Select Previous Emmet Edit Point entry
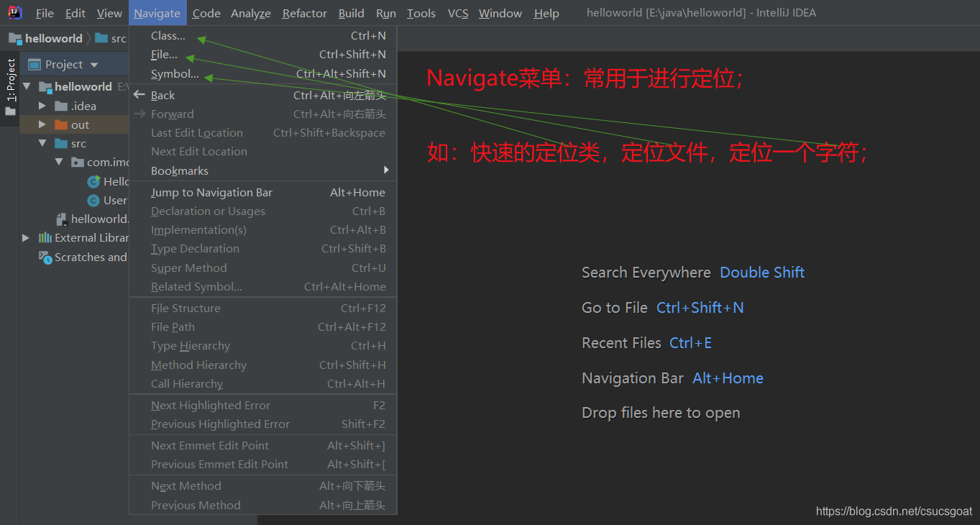The width and height of the screenshot is (980, 525). (x=263, y=464)
